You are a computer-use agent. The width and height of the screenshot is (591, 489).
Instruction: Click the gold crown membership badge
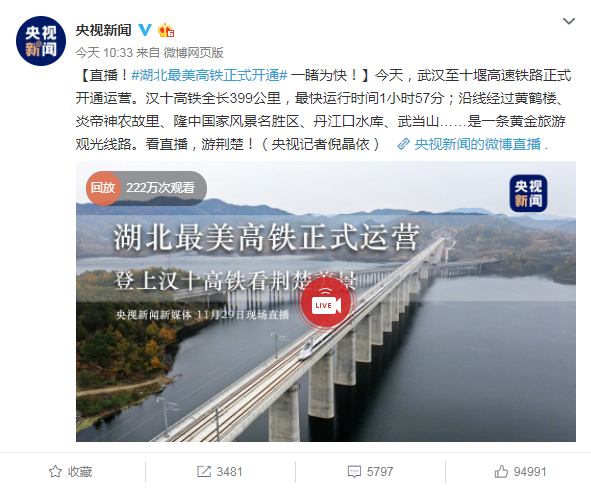166,30
